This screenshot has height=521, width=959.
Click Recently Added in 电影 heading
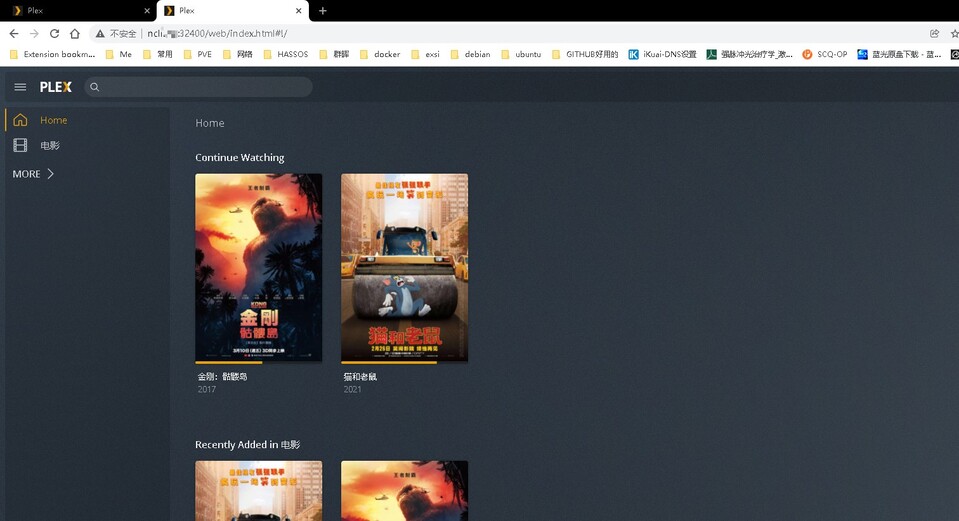(x=248, y=445)
